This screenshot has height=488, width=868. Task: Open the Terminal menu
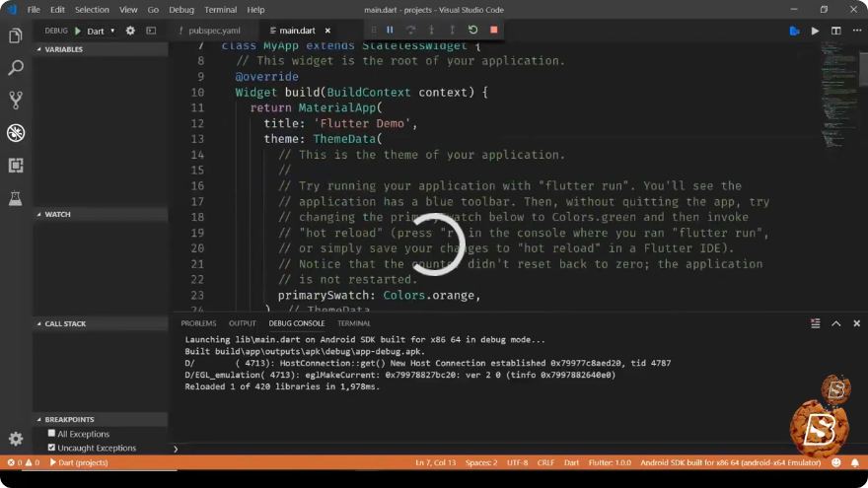tap(220, 10)
